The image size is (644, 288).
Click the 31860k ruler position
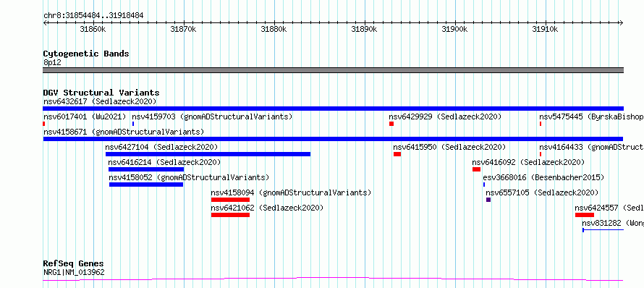93,29
